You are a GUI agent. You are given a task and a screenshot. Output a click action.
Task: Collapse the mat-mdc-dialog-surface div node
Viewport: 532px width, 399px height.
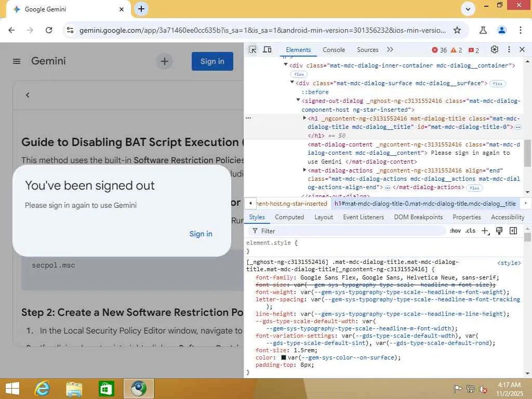(292, 82)
